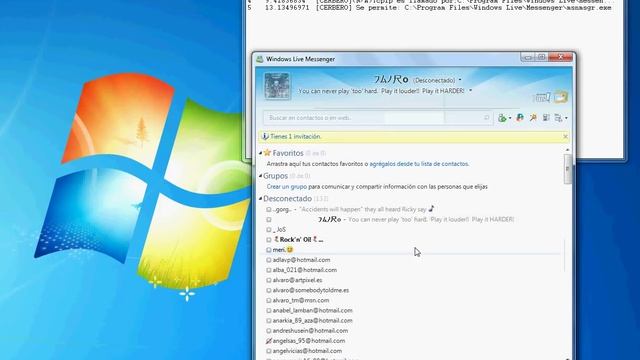Image resolution: width=640 pixels, height=360 pixels.
Task: Click the profile display picture
Action: tap(277, 86)
